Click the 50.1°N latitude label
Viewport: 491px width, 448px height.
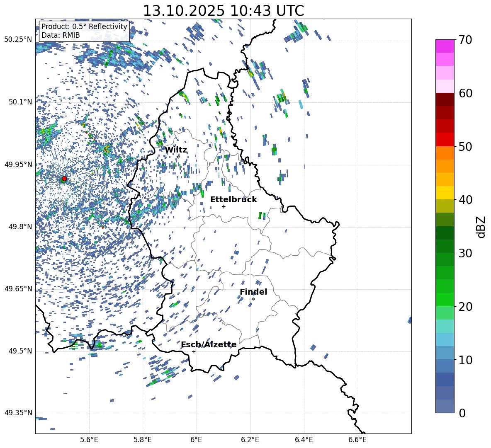[20, 102]
